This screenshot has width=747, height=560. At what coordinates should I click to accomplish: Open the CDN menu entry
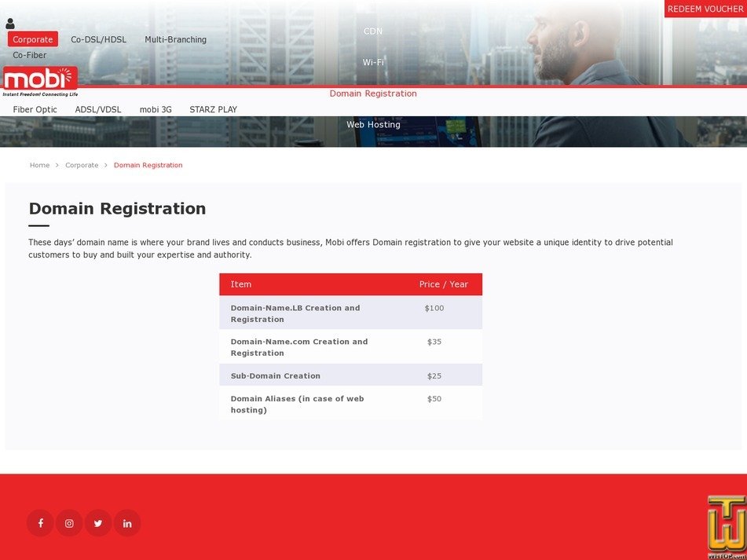pyautogui.click(x=373, y=31)
